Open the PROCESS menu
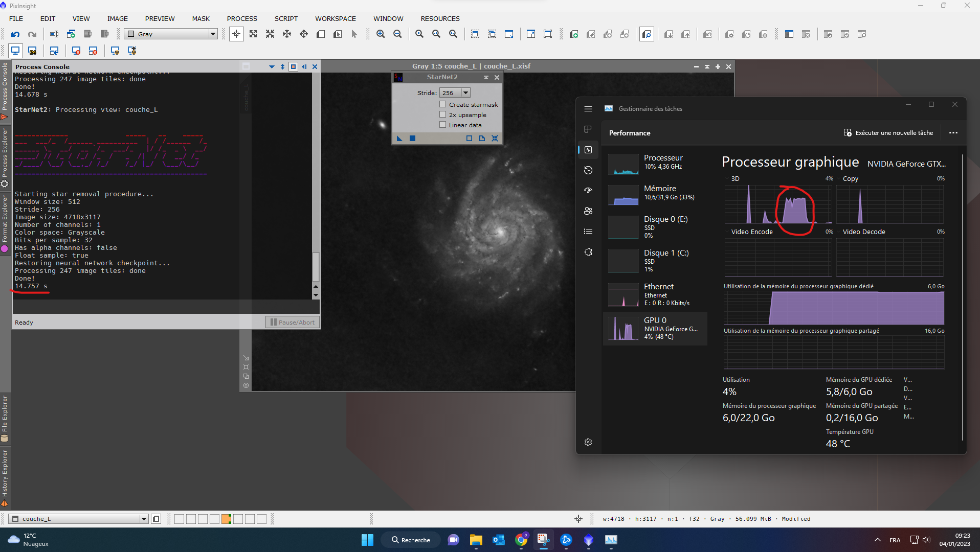This screenshot has height=552, width=980. pyautogui.click(x=242, y=18)
